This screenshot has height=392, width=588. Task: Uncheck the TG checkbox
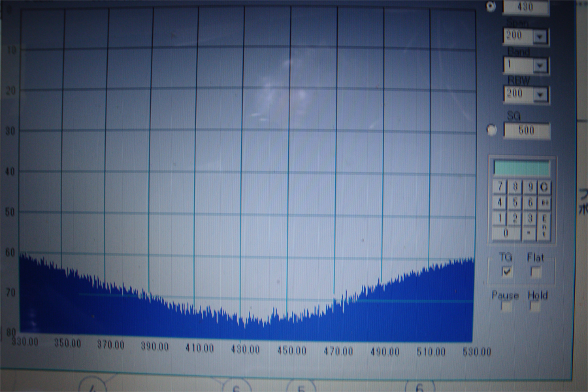tap(507, 272)
